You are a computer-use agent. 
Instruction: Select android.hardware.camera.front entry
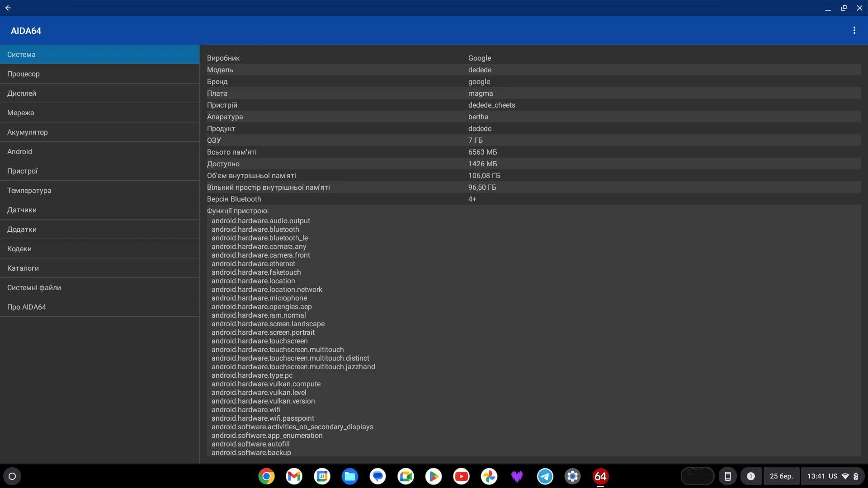(x=261, y=255)
